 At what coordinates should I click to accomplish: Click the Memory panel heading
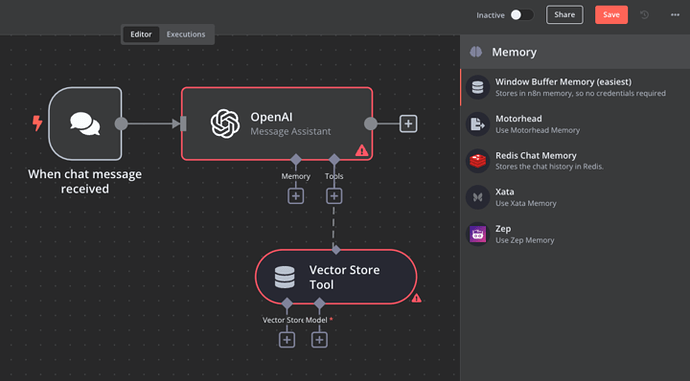[x=514, y=52]
